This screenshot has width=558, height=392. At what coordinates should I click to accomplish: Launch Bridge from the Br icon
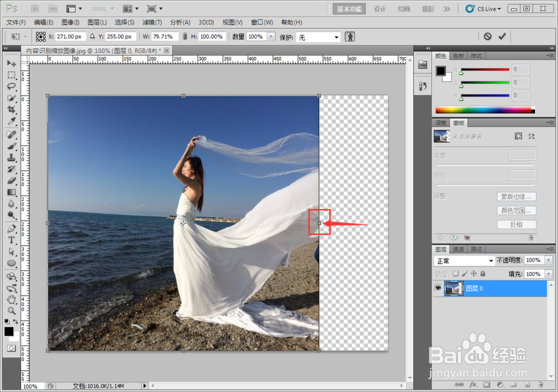[x=35, y=8]
